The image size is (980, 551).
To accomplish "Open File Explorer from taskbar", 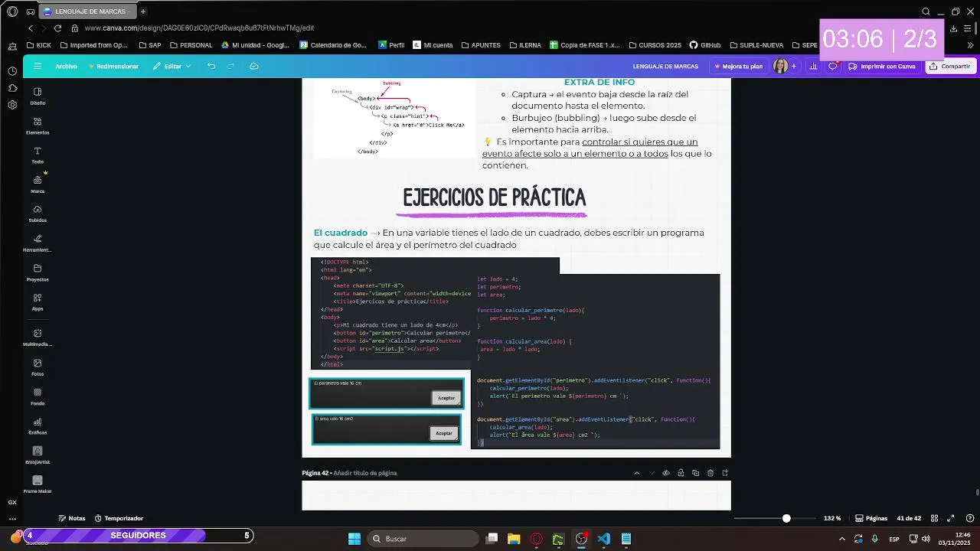I will [514, 539].
